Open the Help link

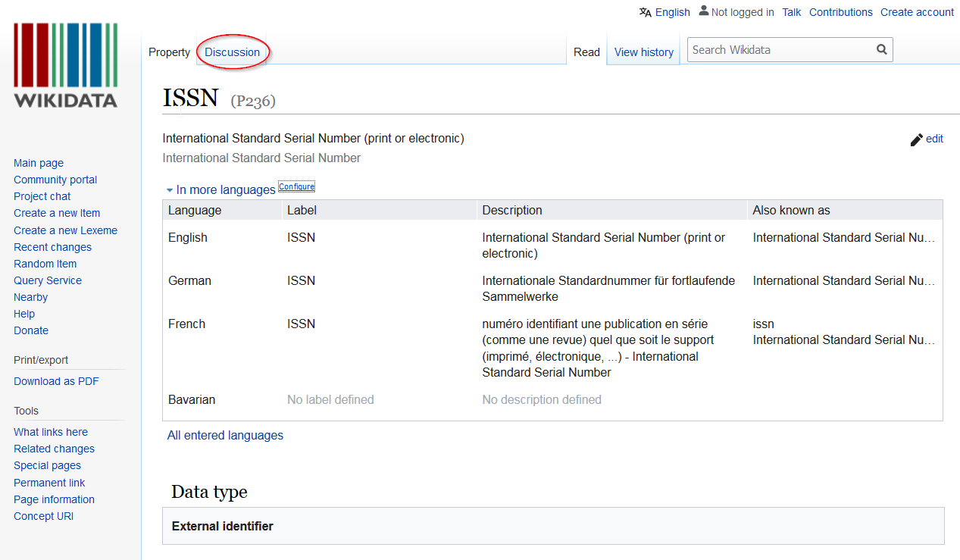(24, 314)
